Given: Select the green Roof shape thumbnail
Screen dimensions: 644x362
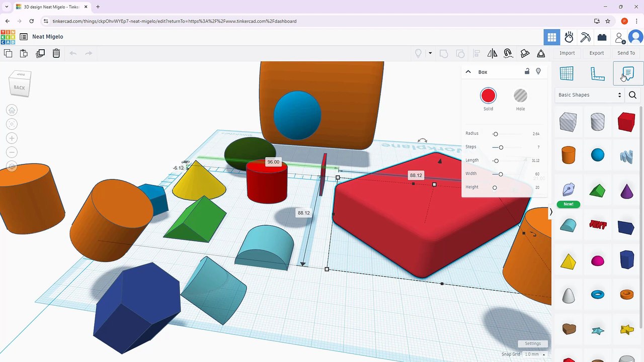Looking at the screenshot, I should [x=597, y=191].
